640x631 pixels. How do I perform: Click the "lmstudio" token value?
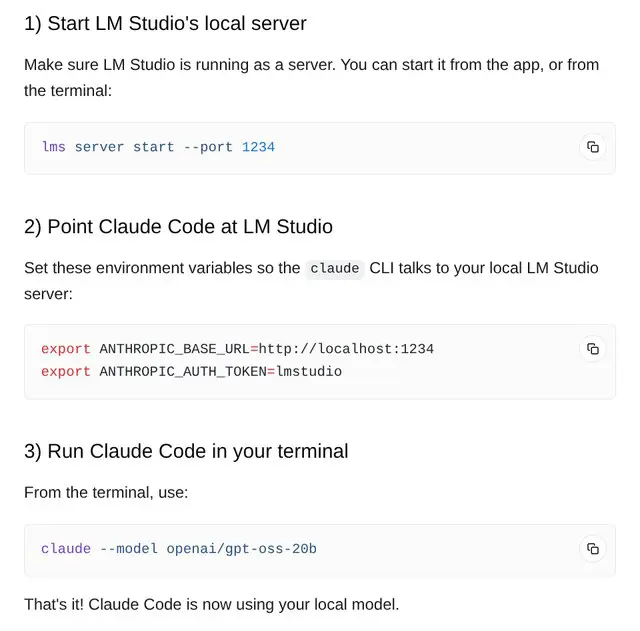pos(309,371)
